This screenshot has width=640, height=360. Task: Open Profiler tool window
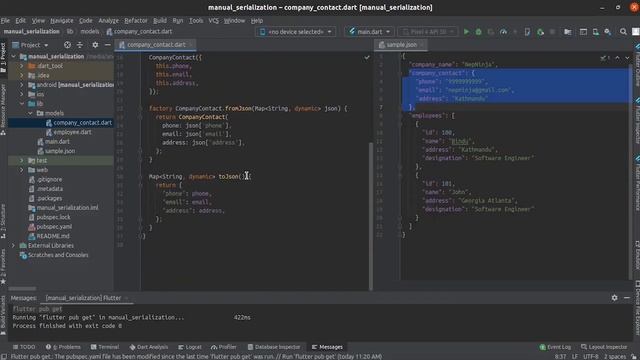pos(224,347)
